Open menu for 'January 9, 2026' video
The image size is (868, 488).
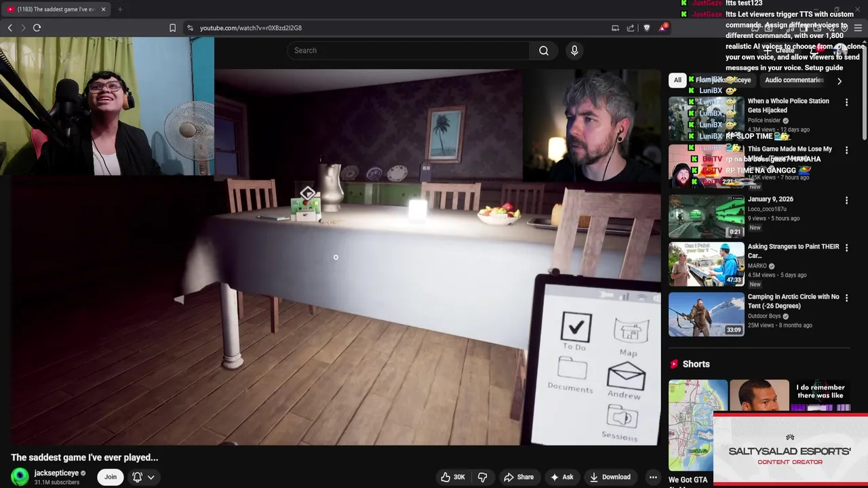(x=846, y=201)
